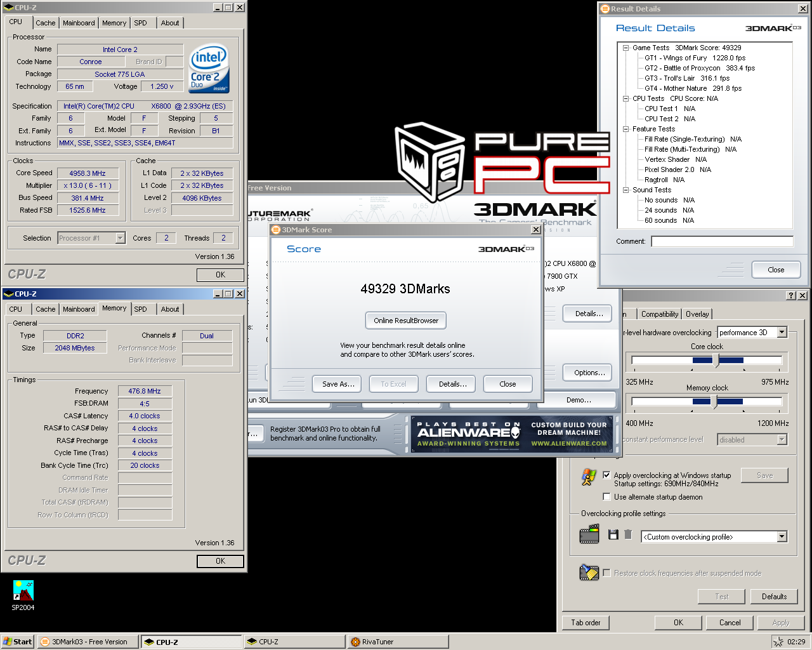The image size is (812, 650).
Task: Switch to RivaTuner Compatibility tab
Action: tap(660, 314)
